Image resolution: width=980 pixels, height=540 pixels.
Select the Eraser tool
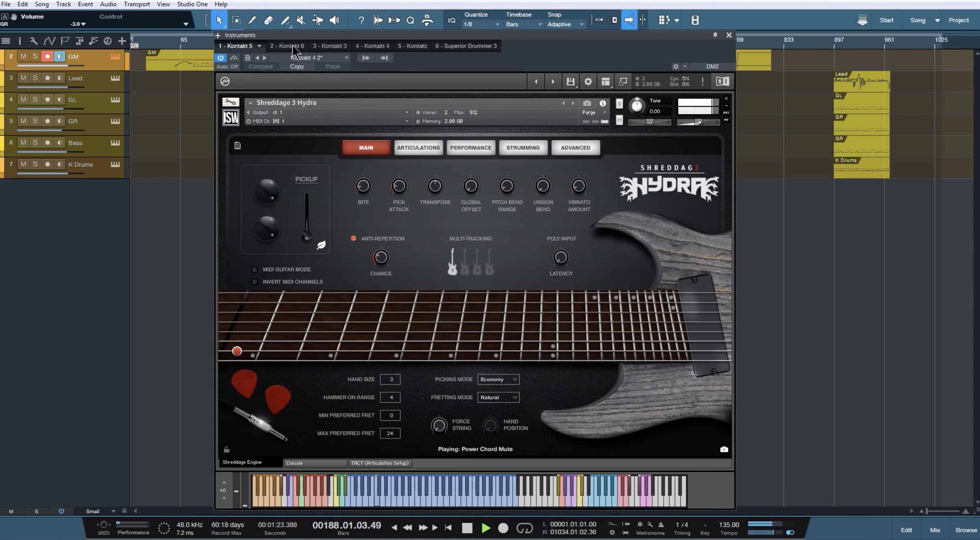pos(268,20)
